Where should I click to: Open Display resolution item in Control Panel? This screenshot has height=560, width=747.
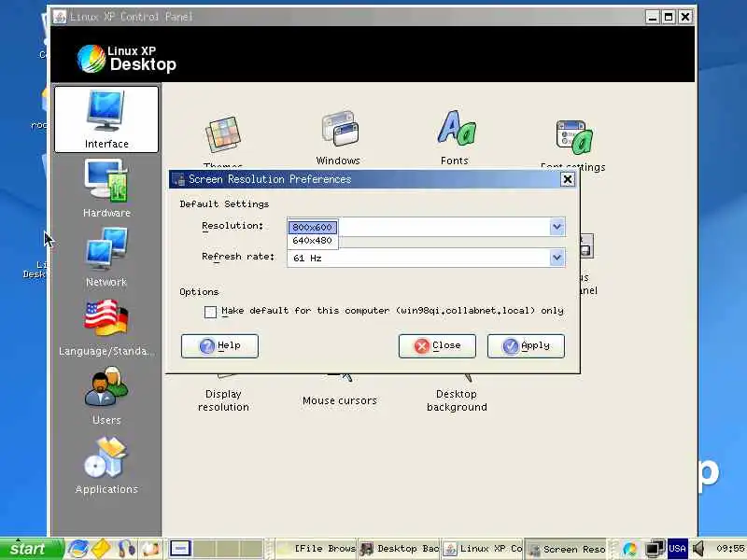coord(223,400)
